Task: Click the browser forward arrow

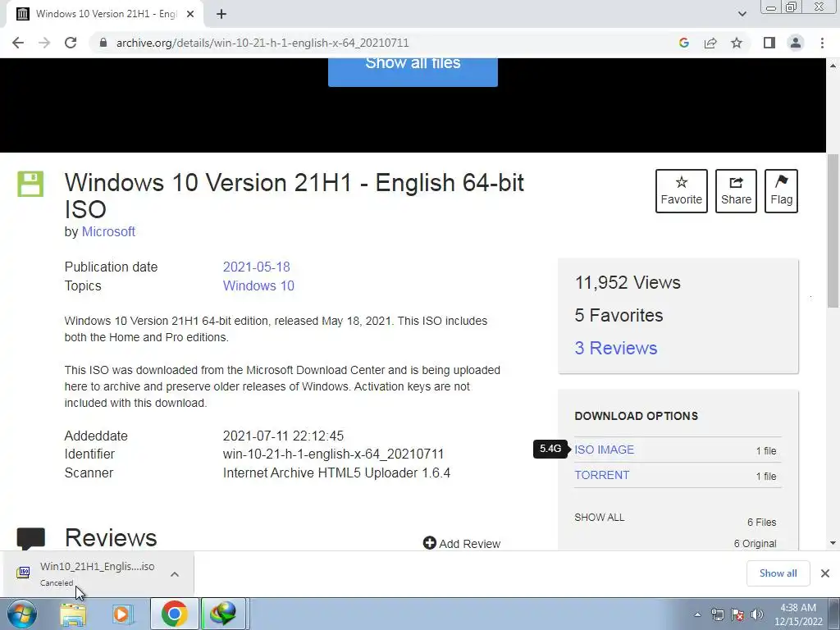Action: coord(44,43)
